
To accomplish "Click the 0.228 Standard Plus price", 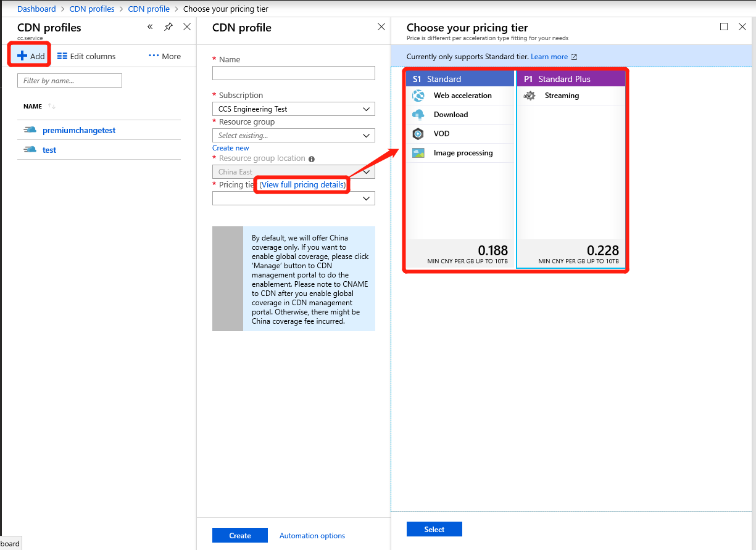I will [603, 250].
